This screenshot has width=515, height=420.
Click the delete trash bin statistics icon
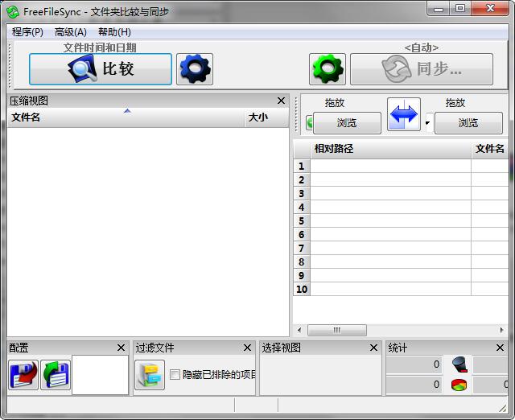[x=459, y=364]
